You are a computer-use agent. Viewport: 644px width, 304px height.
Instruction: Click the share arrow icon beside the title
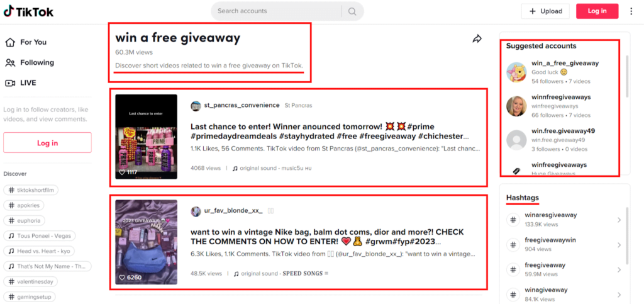point(477,39)
